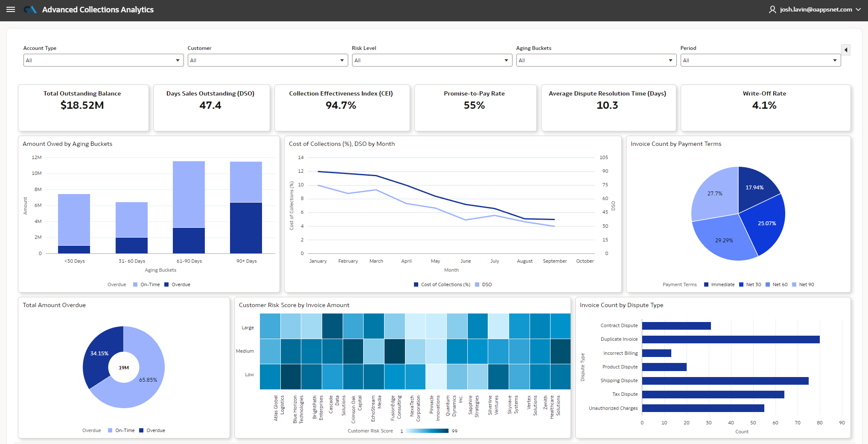Image resolution: width=868 pixels, height=444 pixels.
Task: Click the Duplicate Invoice bar
Action: pyautogui.click(x=731, y=340)
